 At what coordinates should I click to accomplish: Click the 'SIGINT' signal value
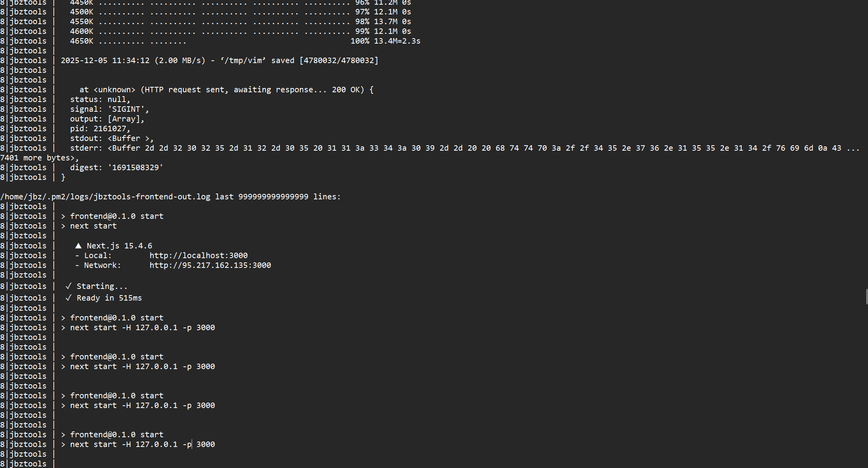(126, 109)
